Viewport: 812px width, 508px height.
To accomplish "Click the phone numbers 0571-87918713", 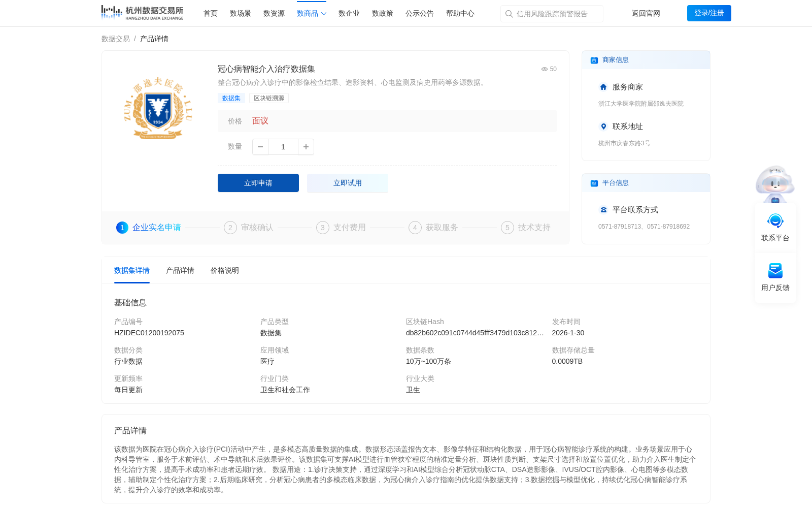I will pyautogui.click(x=620, y=227).
